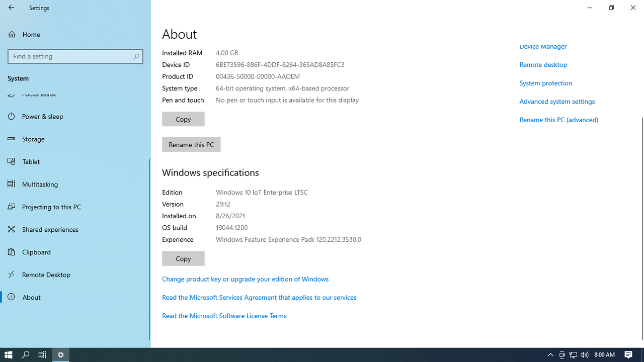Click the Find a setting search box
This screenshot has width=644, height=362.
click(75, 56)
